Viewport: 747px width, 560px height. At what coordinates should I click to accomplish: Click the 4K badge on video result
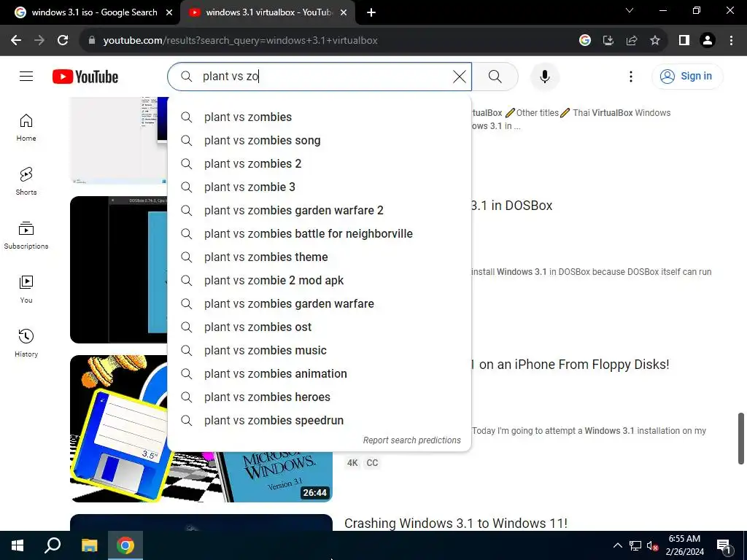[x=352, y=463]
